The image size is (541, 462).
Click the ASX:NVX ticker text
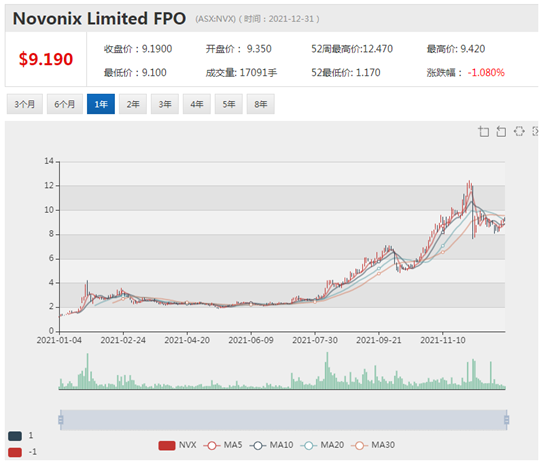click(216, 19)
